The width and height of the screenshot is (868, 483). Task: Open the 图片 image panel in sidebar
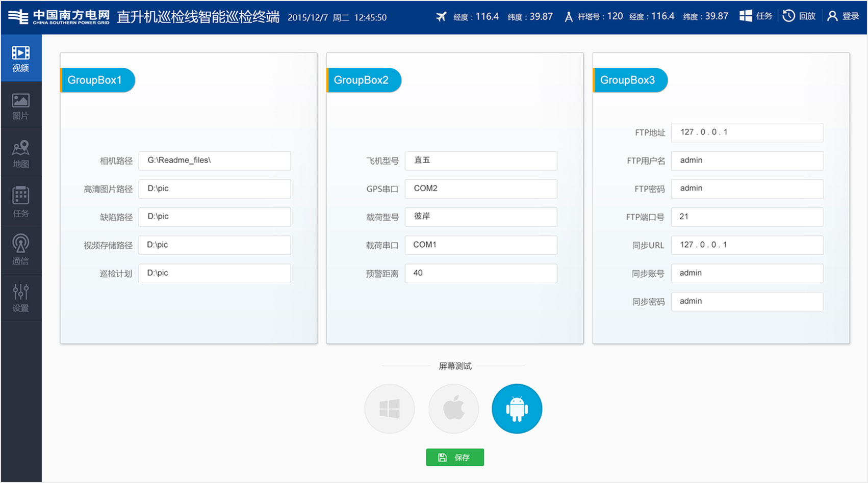20,105
